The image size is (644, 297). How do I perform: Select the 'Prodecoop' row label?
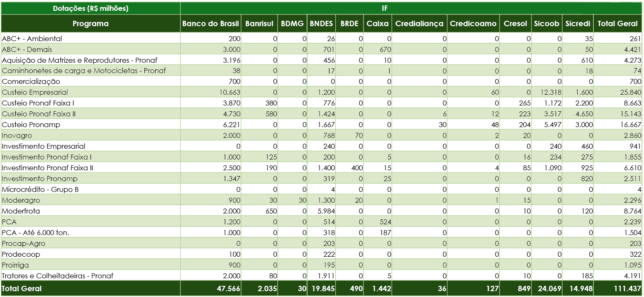pos(21,254)
